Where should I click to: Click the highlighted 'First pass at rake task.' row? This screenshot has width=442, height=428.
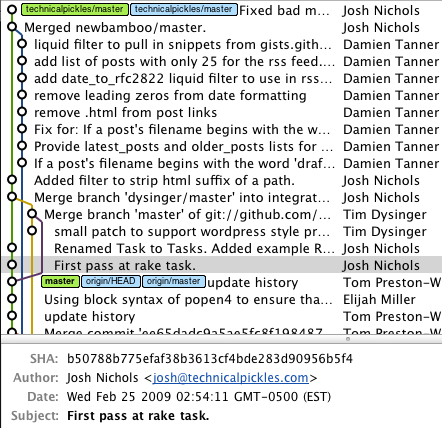click(221, 265)
